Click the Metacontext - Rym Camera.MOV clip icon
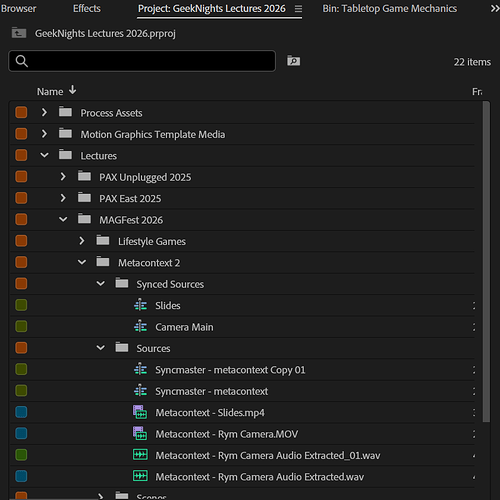This screenshot has width=500, height=500. click(x=140, y=433)
